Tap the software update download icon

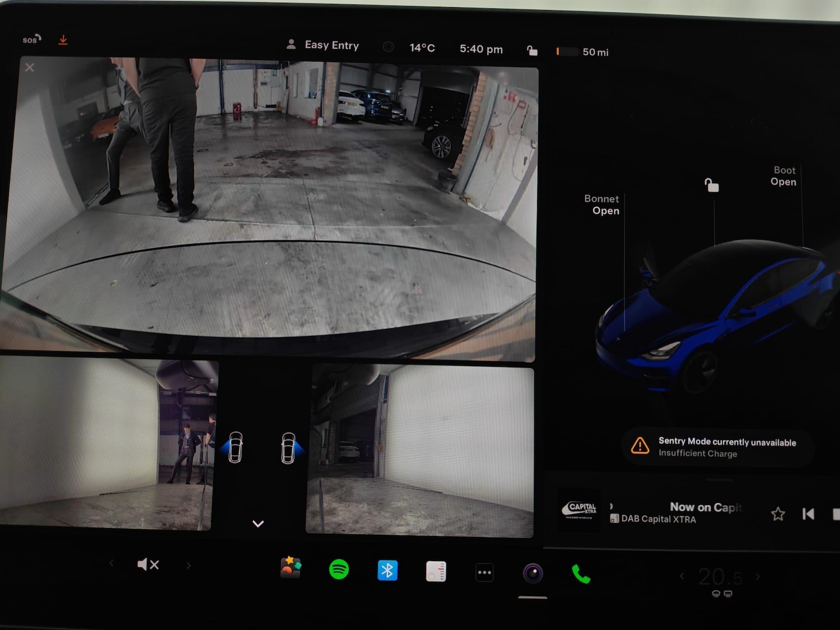63,40
